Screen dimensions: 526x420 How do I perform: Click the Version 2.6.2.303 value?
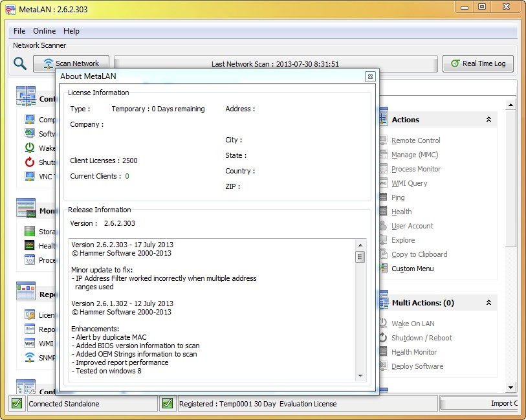click(120, 223)
